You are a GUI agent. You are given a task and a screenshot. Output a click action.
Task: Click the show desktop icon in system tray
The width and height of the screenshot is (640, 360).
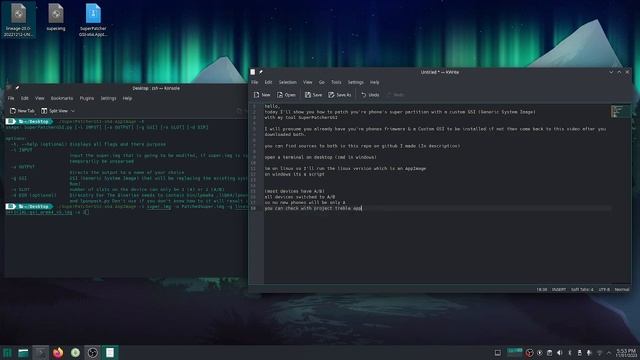coord(498,353)
